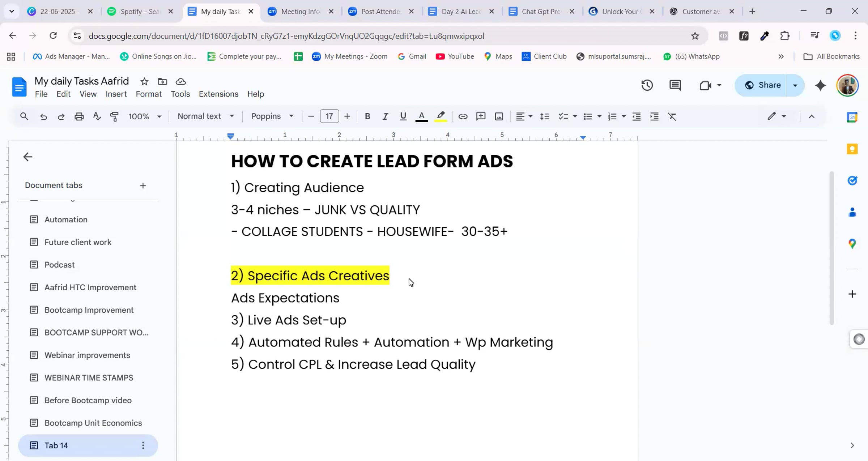The width and height of the screenshot is (868, 461).
Task: Open the 100% zoom dropdown
Action: [x=145, y=116]
